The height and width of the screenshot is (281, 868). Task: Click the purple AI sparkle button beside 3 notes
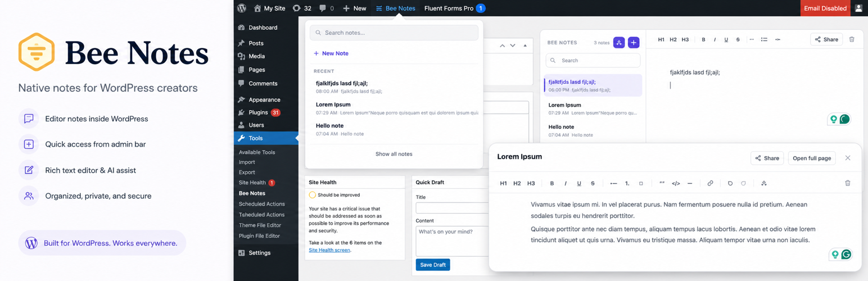(619, 43)
